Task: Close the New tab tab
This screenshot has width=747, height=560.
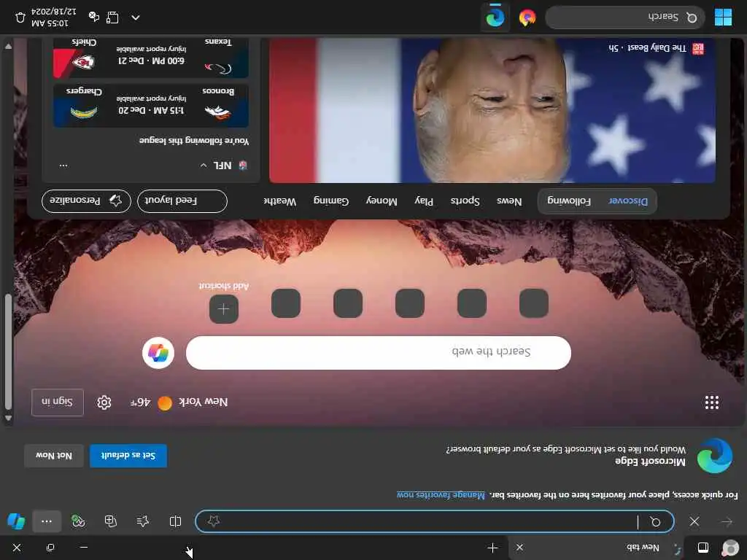Action: coord(519,548)
